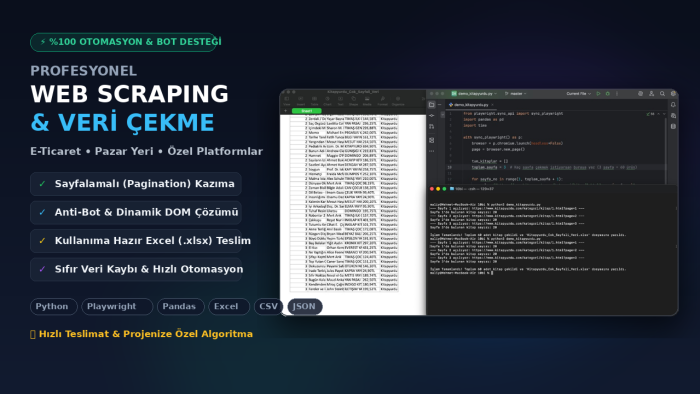Click the Numbers Shape toolbar icon
The width and height of the screenshot is (700, 394).
[354, 101]
